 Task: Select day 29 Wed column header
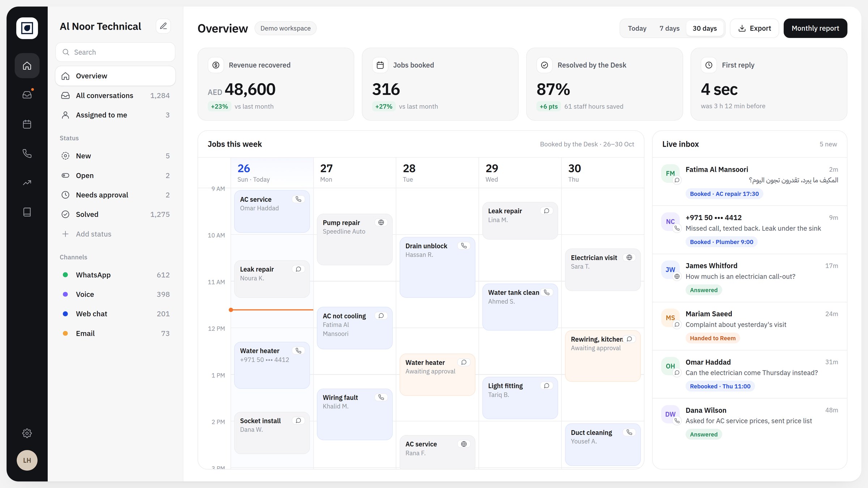(520, 173)
